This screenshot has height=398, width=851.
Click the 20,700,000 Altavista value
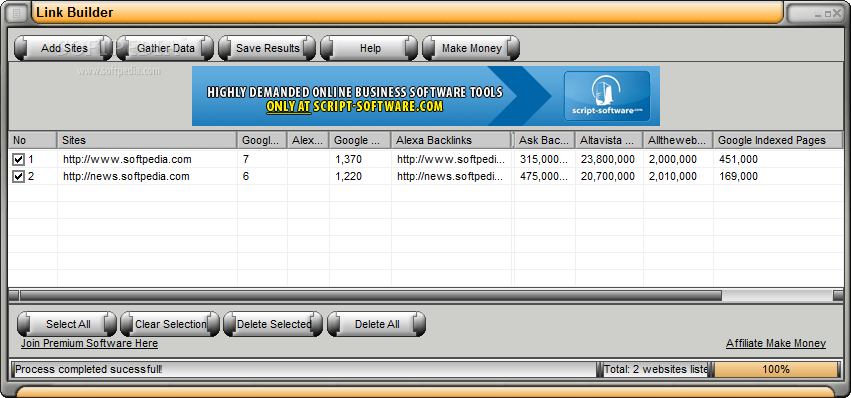(x=607, y=176)
